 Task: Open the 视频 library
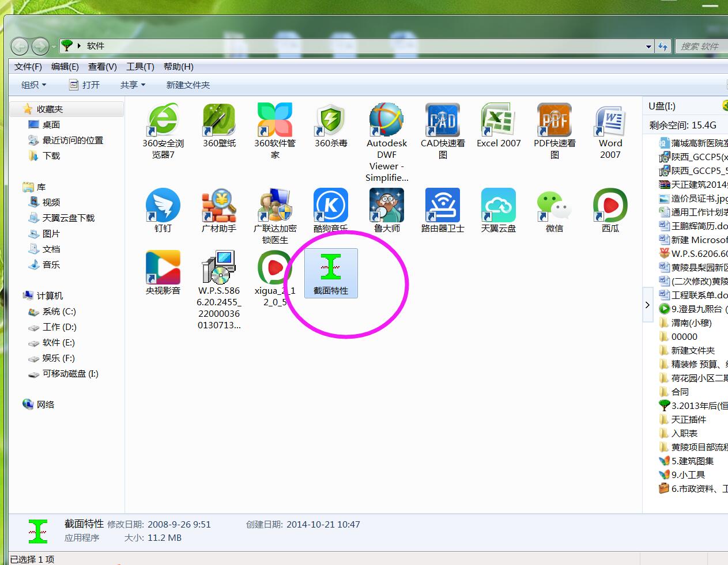point(51,202)
